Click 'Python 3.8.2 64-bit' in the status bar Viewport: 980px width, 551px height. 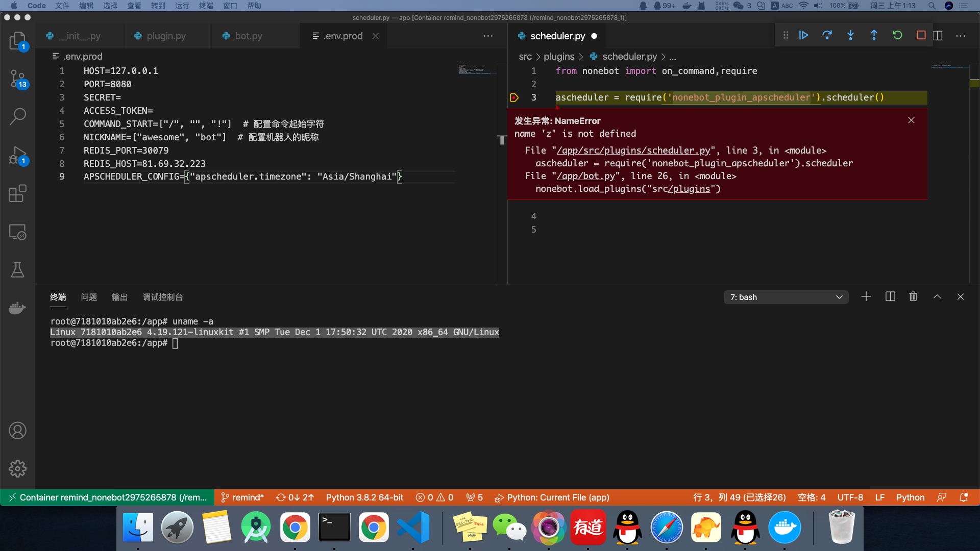point(364,497)
